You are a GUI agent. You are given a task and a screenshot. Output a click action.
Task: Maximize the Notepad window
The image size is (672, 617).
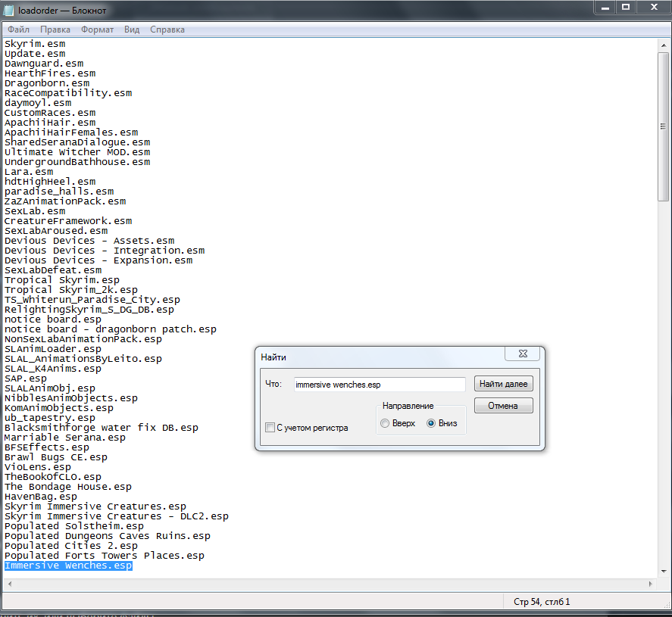626,8
